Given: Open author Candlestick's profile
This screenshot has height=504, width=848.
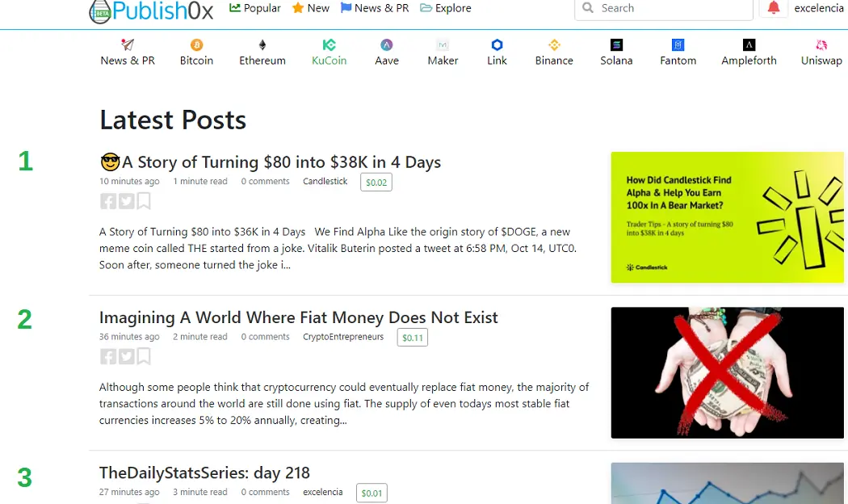Looking at the screenshot, I should point(325,181).
